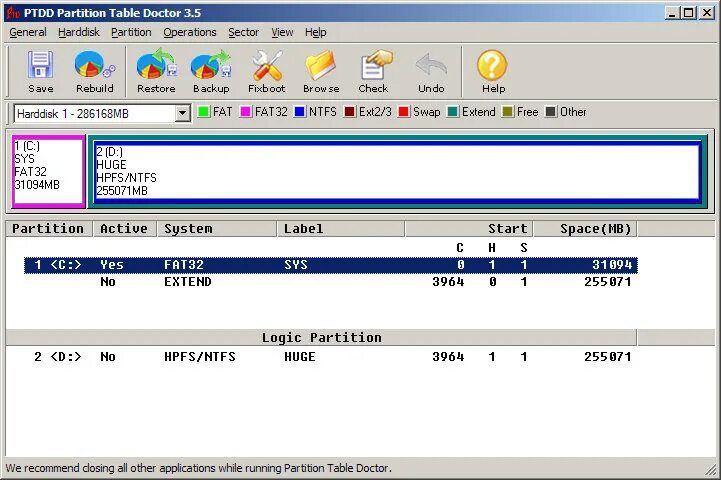Click the Restore toolbar icon
Image resolution: width=721 pixels, height=480 pixels.
coord(156,72)
